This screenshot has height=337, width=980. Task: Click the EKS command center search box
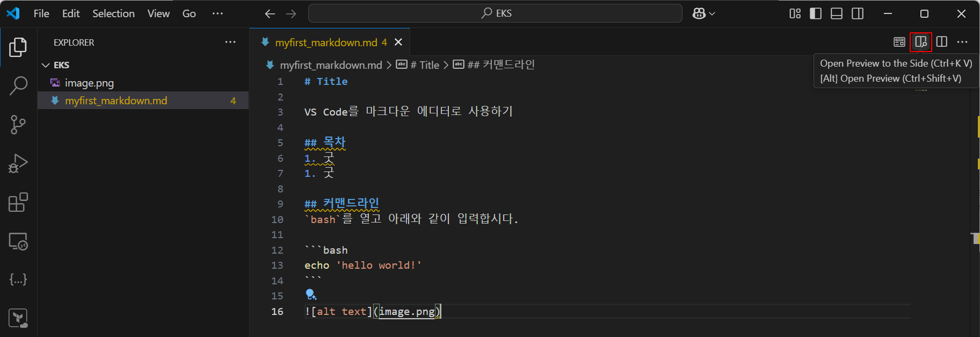(495, 13)
